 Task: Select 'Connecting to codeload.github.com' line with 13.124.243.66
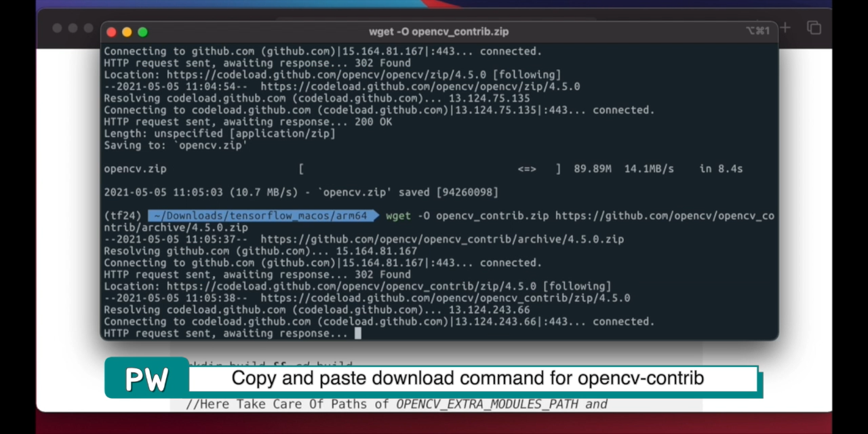point(379,321)
